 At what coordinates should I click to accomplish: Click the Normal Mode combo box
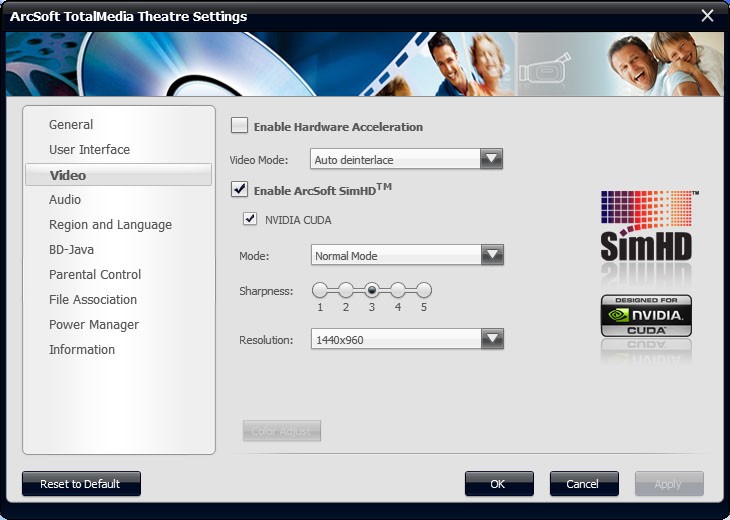(x=407, y=255)
